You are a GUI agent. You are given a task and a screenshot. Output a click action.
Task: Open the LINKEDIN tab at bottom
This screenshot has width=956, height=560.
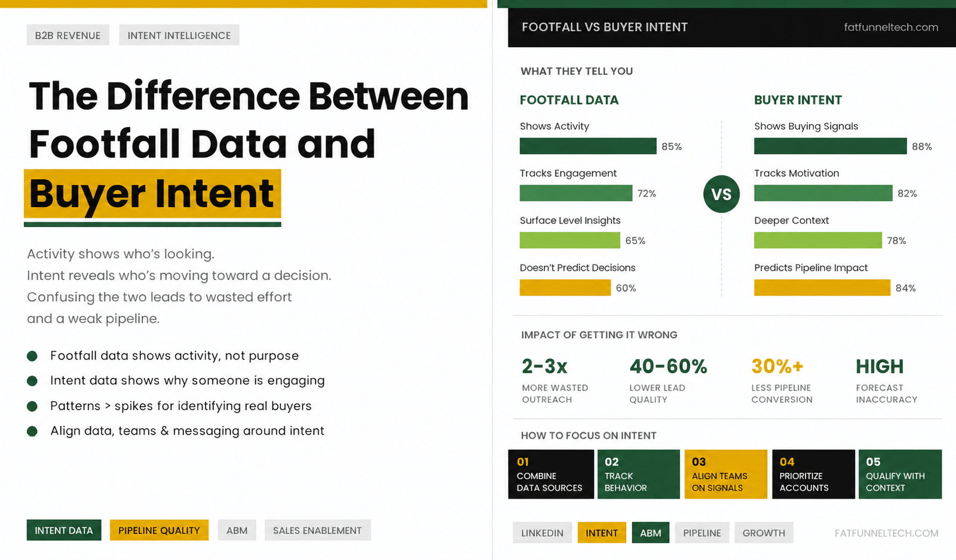(x=542, y=533)
